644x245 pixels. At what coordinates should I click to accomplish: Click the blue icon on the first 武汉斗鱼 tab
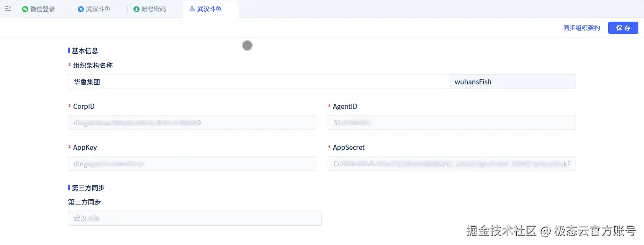[x=81, y=9]
